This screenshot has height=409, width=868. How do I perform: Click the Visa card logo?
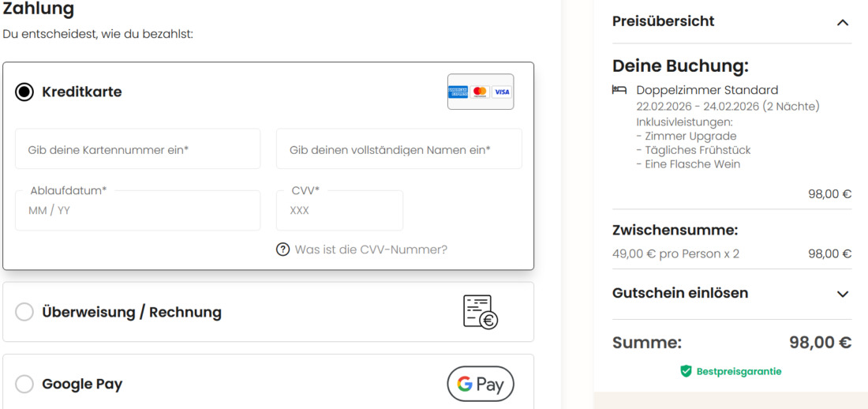click(502, 92)
